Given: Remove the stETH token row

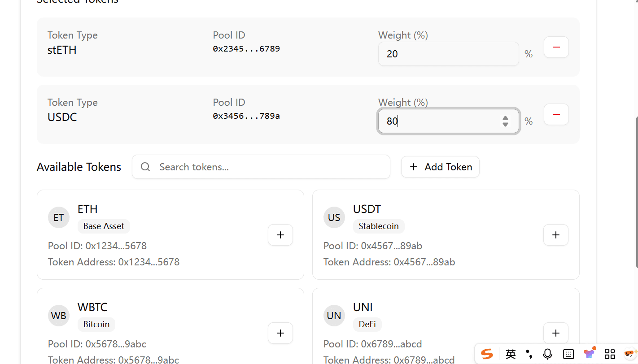Looking at the screenshot, I should [x=556, y=47].
